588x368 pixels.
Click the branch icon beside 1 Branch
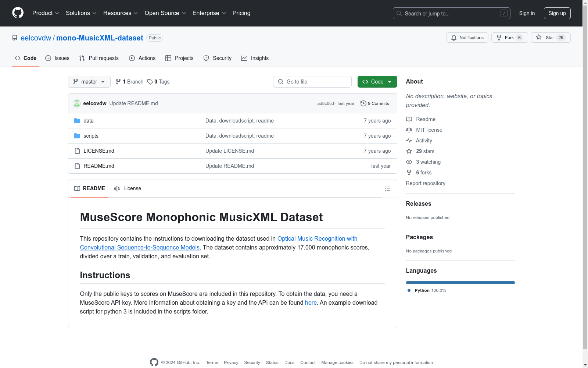click(x=118, y=82)
